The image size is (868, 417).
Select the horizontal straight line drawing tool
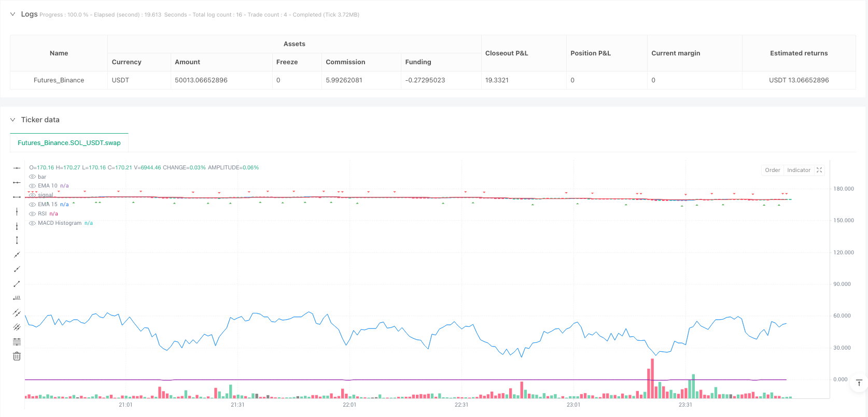point(17,168)
